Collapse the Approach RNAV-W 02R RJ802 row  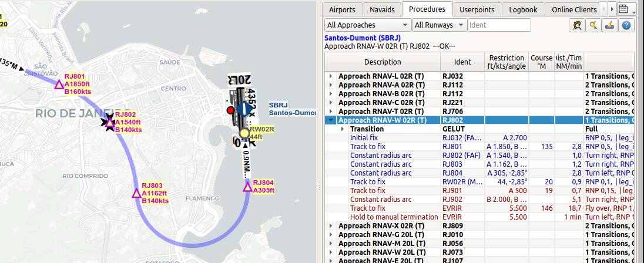point(331,120)
